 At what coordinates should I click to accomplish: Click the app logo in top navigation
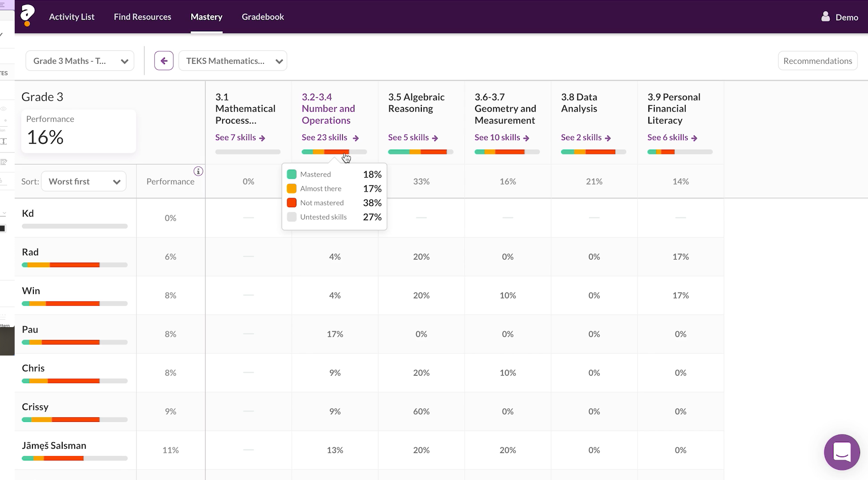28,16
